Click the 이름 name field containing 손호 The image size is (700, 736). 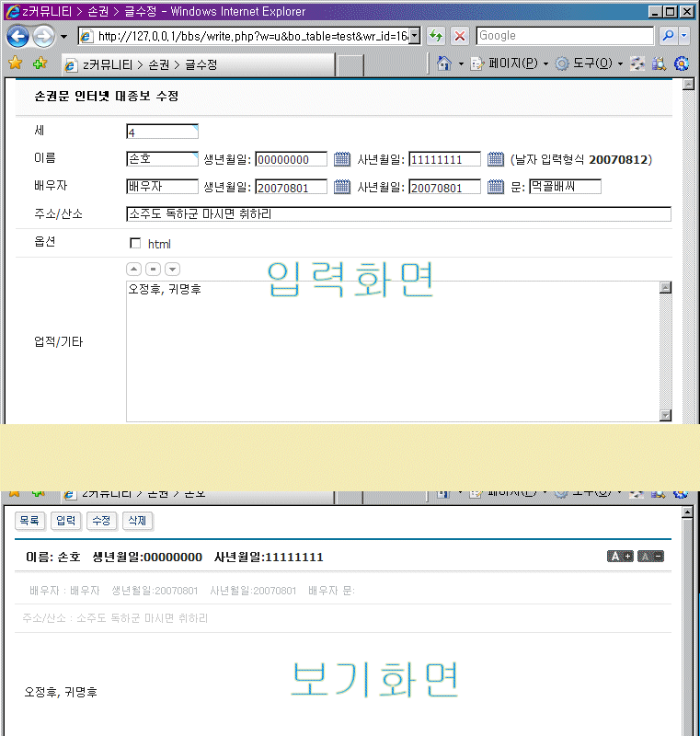click(x=162, y=158)
